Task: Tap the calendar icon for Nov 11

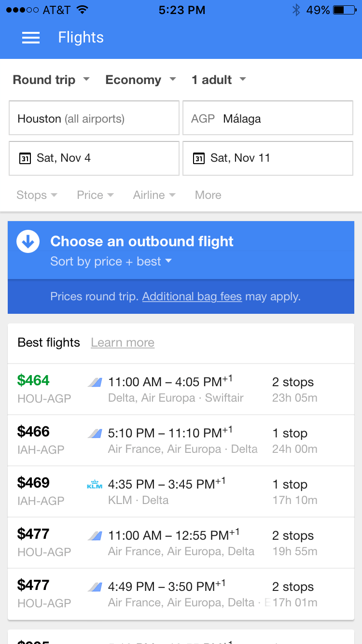Action: pyautogui.click(x=198, y=158)
